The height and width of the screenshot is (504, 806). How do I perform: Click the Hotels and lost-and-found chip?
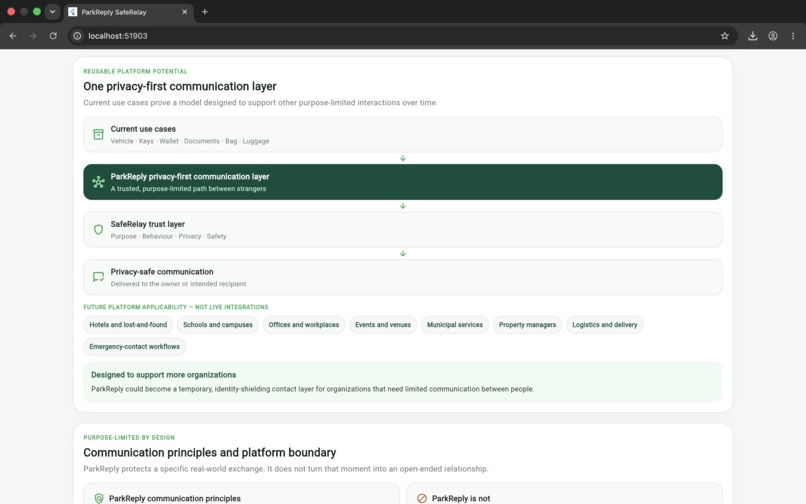coord(128,325)
